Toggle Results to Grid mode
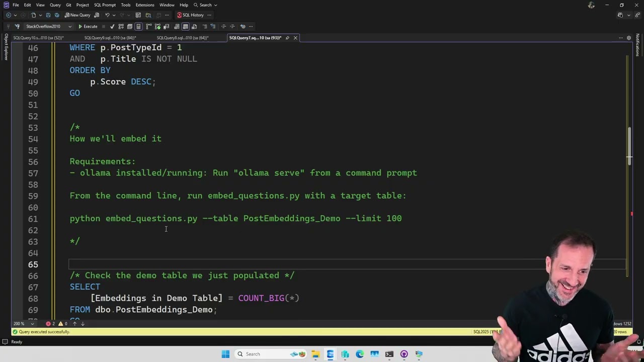 click(185, 26)
